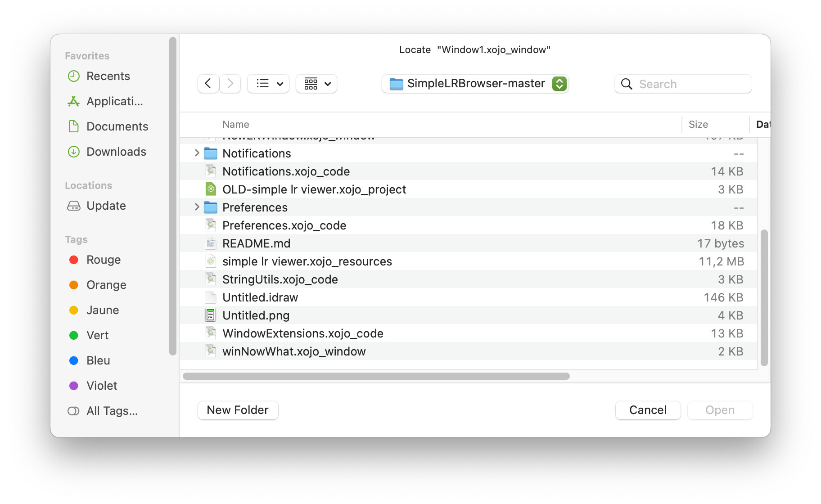Click the search magnifier icon
The image size is (821, 504).
tap(627, 84)
